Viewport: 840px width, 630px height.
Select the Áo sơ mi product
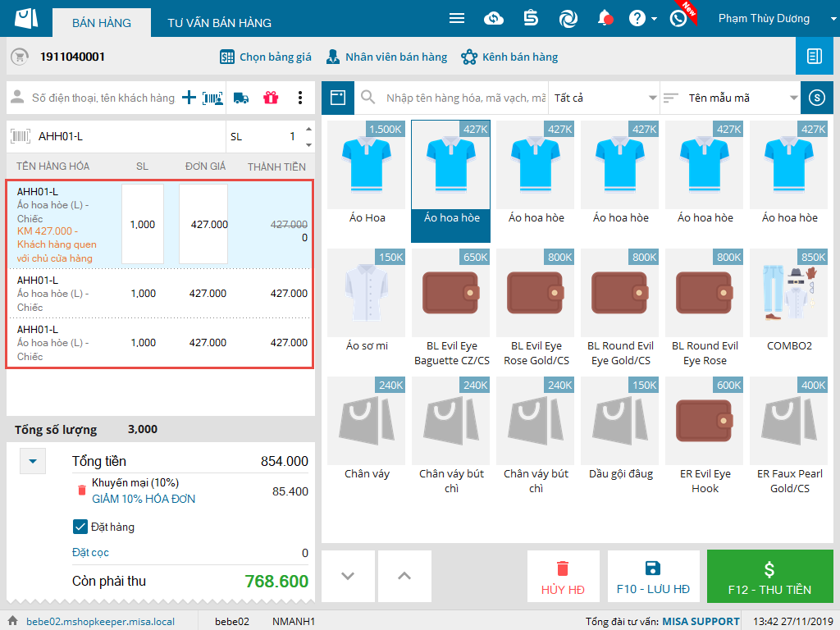[x=367, y=309]
